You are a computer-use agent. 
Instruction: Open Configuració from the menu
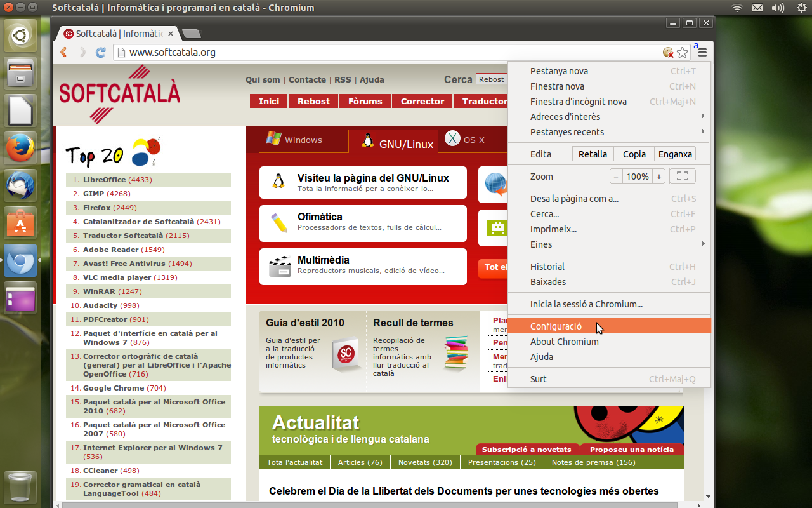pyautogui.click(x=610, y=326)
